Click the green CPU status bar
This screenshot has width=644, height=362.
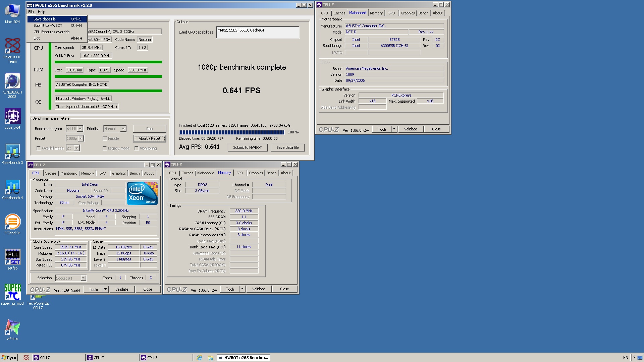[x=108, y=62]
